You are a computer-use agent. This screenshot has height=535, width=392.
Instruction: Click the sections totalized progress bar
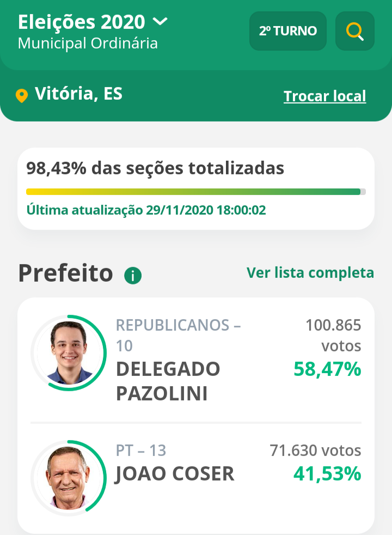click(x=196, y=192)
